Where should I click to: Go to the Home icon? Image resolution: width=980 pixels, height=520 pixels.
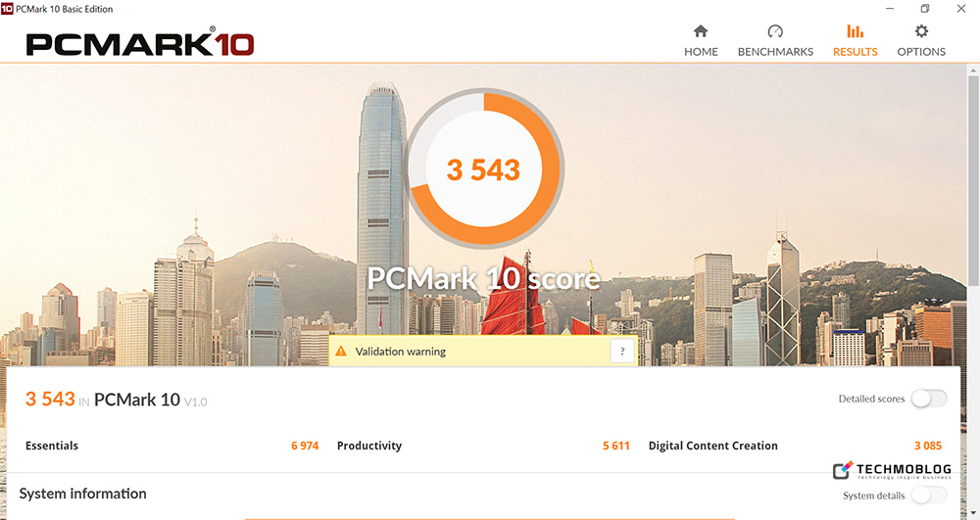[701, 31]
